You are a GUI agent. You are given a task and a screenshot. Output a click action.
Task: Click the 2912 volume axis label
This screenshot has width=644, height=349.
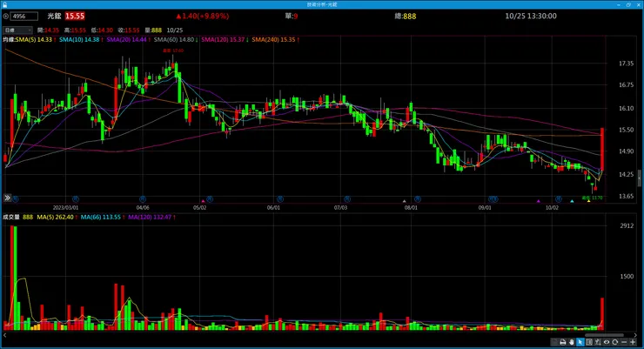click(x=627, y=225)
